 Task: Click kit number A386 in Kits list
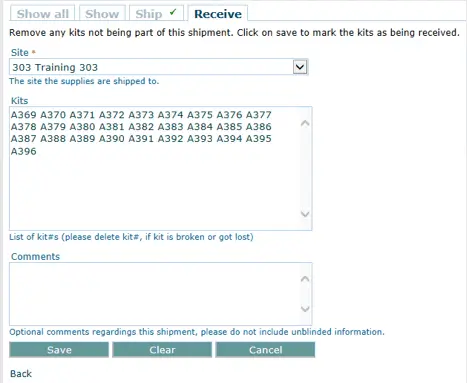click(x=259, y=127)
